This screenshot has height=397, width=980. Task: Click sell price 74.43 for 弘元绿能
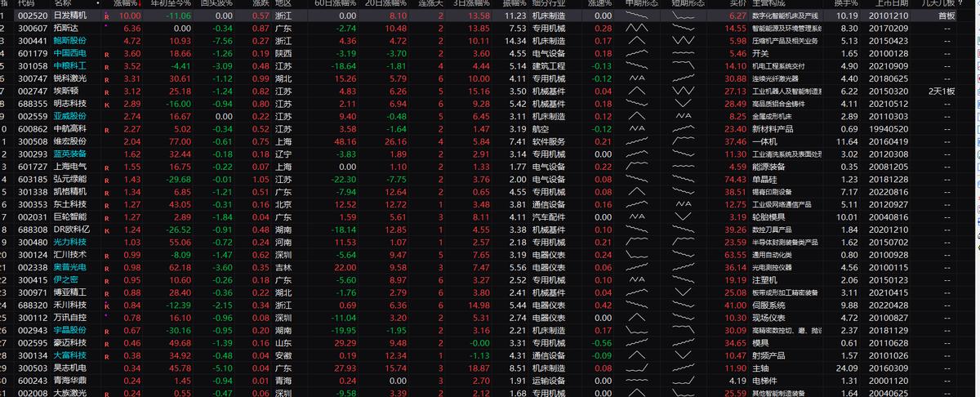click(x=736, y=179)
